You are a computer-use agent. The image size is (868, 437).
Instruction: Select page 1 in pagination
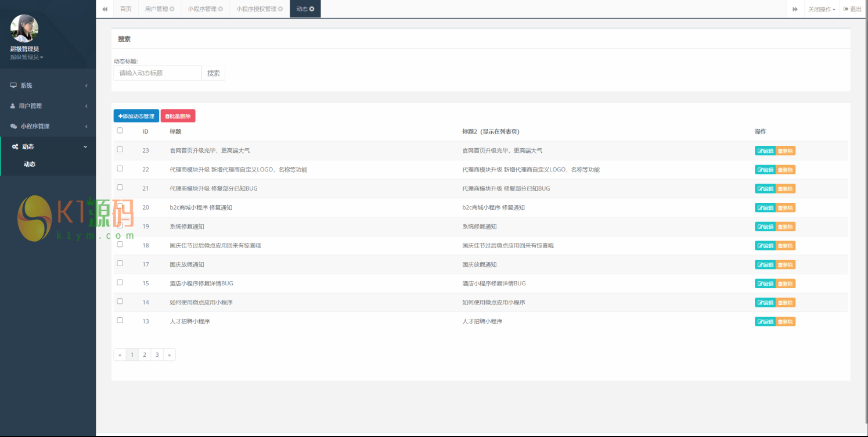pos(132,354)
